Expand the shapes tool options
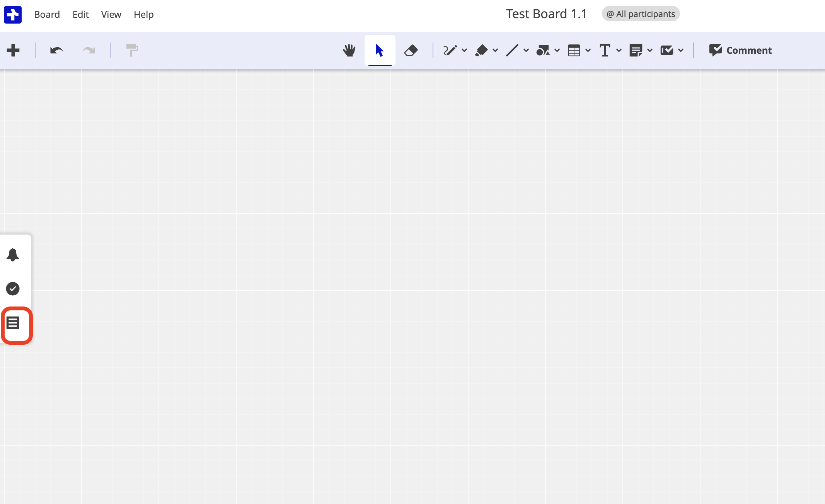825x504 pixels. tap(557, 50)
